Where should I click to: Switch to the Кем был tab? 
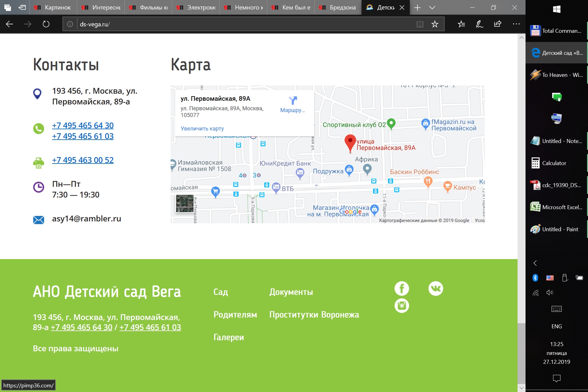[291, 8]
